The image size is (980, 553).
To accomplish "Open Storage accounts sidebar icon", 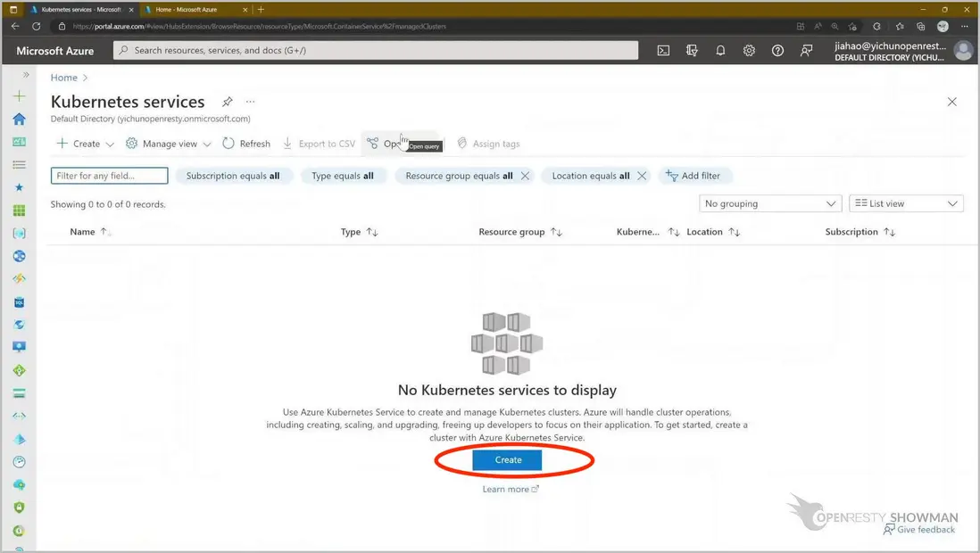I will [20, 393].
